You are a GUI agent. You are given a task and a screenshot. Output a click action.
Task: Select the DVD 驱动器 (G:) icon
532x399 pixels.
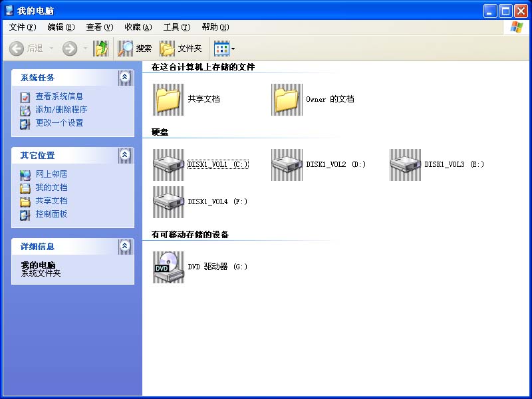tap(169, 267)
